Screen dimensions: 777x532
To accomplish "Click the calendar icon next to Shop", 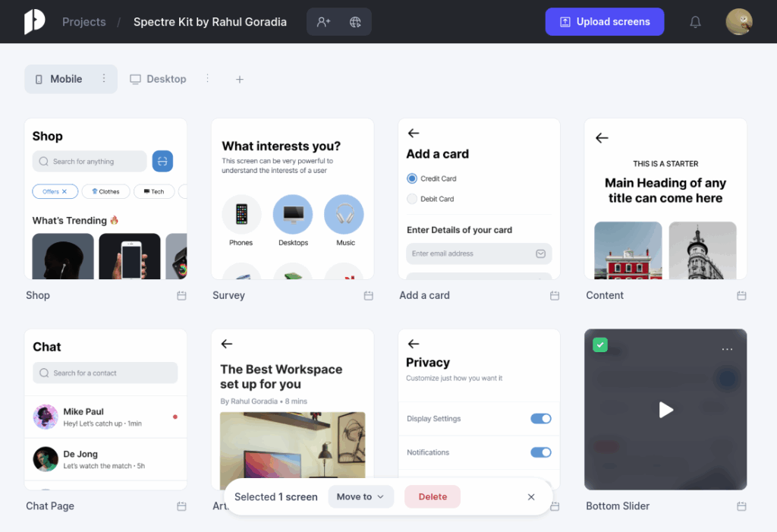I will [181, 296].
